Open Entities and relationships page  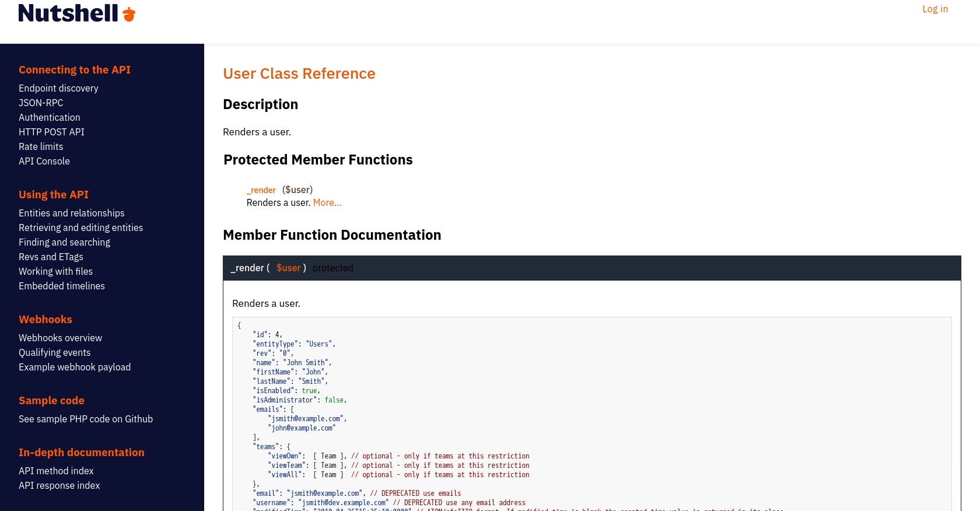pos(72,213)
